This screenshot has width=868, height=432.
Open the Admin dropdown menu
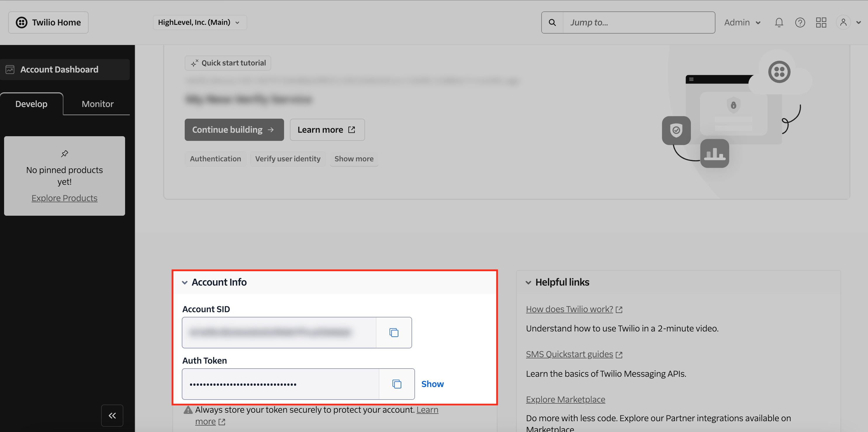[x=742, y=23]
